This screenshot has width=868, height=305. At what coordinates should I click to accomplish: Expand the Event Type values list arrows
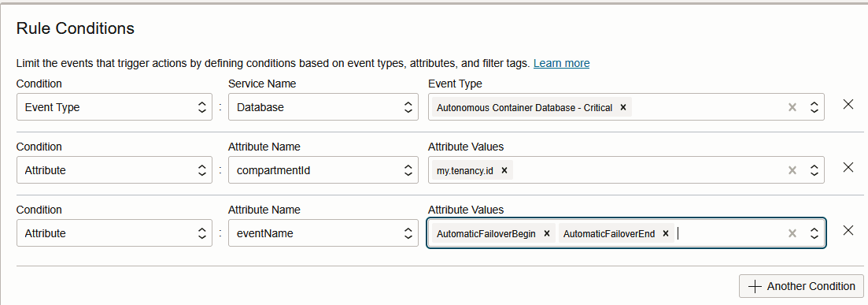pyautogui.click(x=814, y=107)
